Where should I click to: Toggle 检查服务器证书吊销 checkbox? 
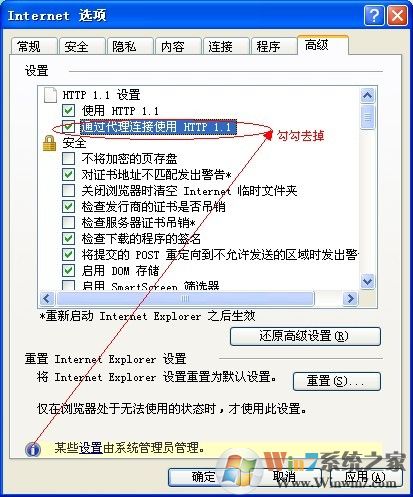coord(68,222)
